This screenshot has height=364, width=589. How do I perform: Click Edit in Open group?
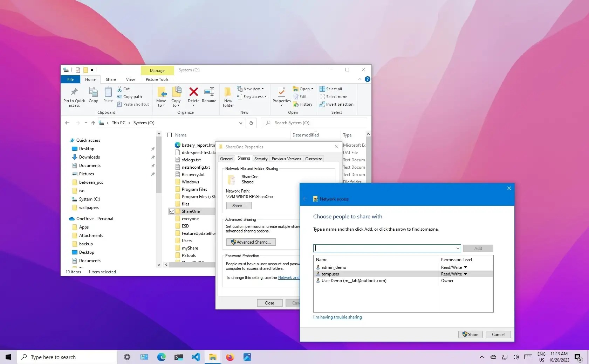pos(300,97)
